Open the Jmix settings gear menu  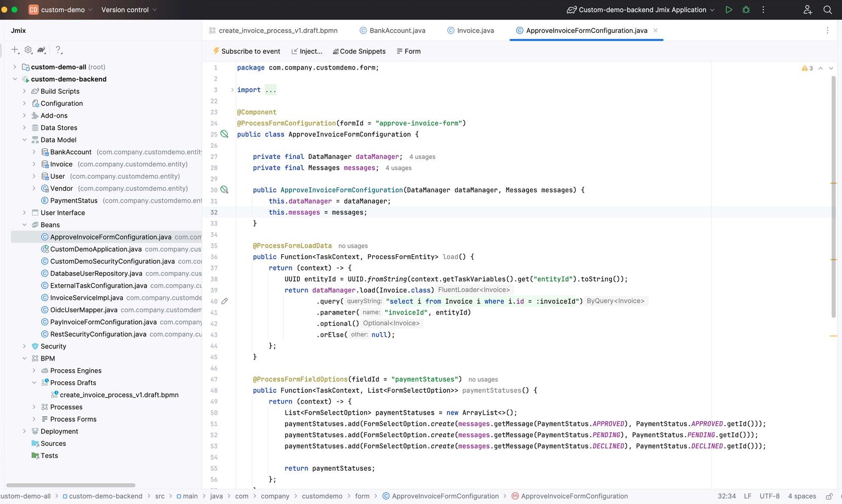pyautogui.click(x=29, y=50)
